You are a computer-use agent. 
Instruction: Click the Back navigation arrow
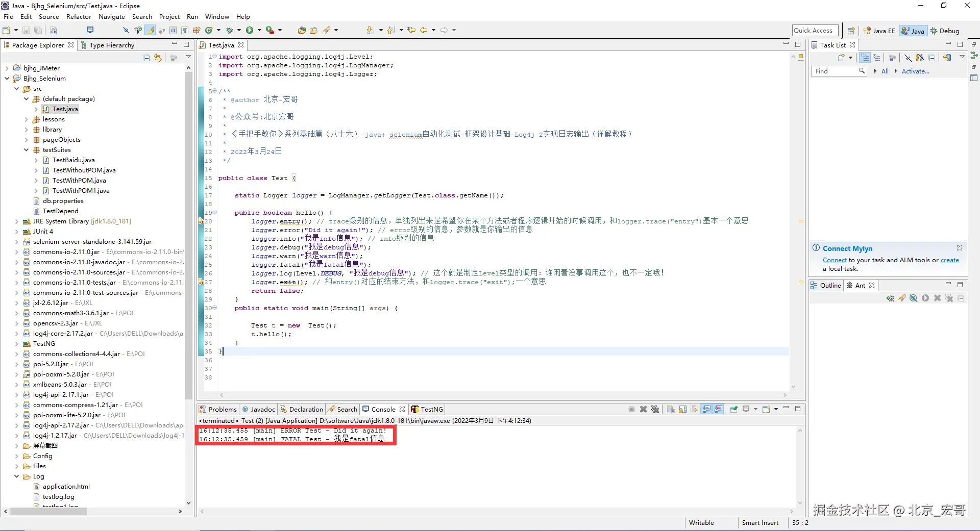click(424, 31)
